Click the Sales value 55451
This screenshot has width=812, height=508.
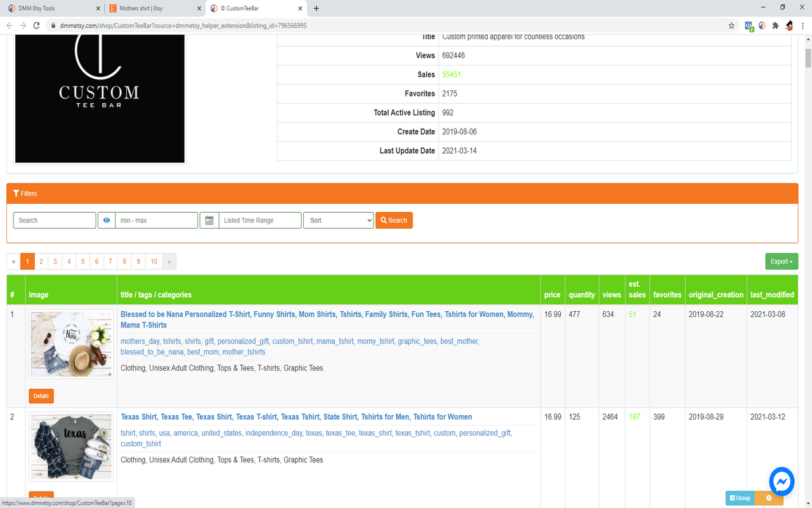click(x=452, y=74)
